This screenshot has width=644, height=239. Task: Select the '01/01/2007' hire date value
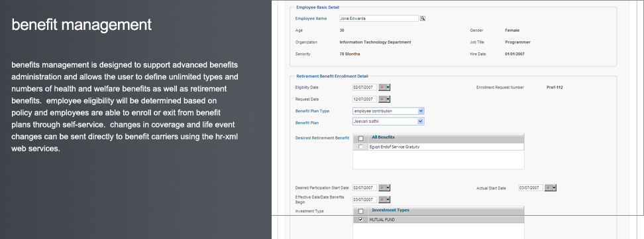515,54
